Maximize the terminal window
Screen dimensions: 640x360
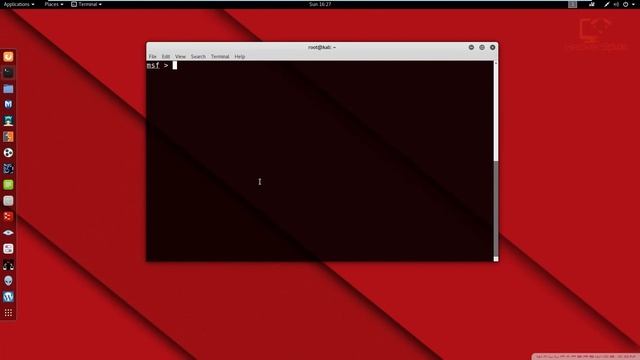pos(482,47)
